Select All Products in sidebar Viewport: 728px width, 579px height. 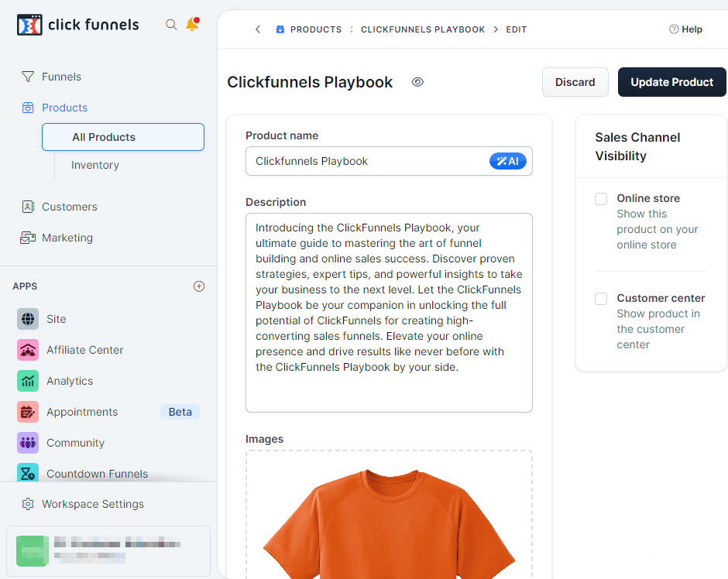point(123,137)
